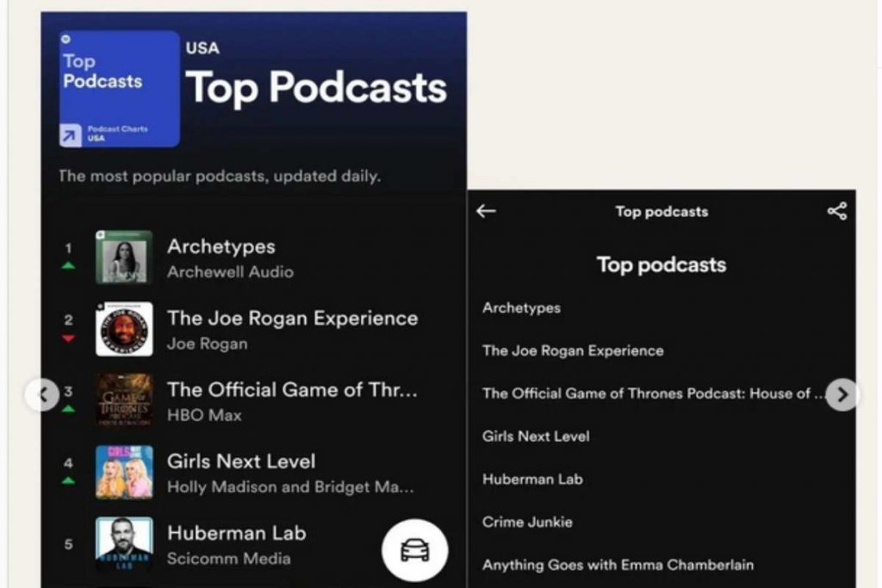Tap the car mode floating button
The image size is (882, 588).
[414, 550]
